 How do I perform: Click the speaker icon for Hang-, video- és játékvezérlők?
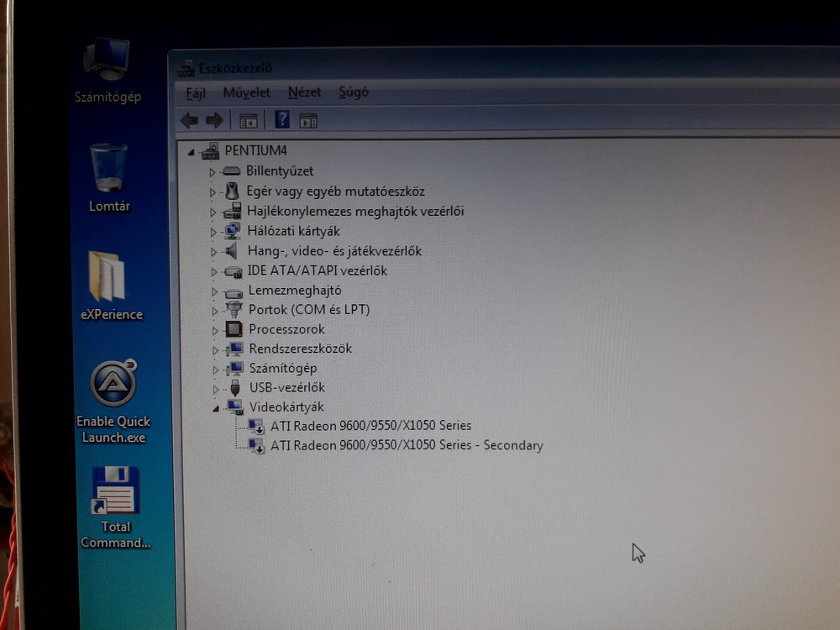pos(232,250)
